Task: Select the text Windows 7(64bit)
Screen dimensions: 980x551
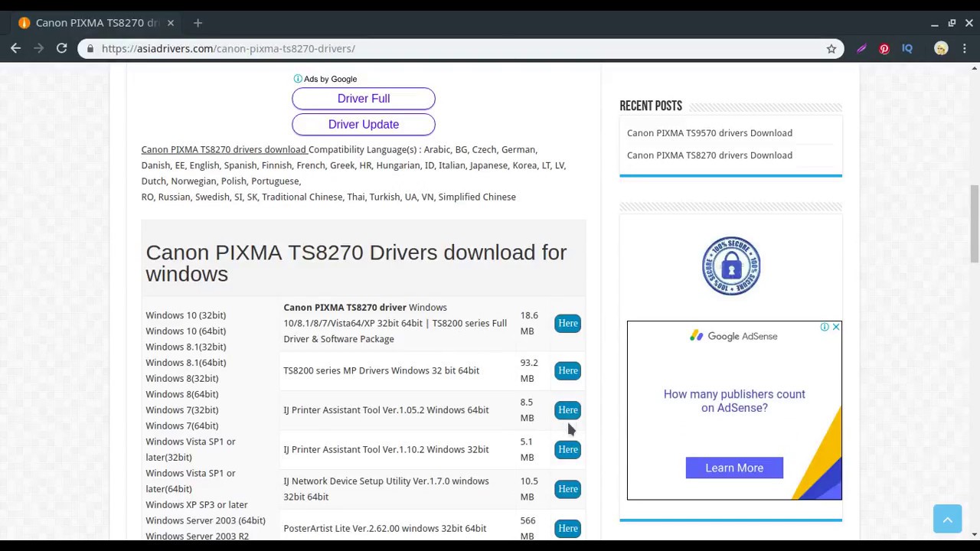Action: point(182,426)
